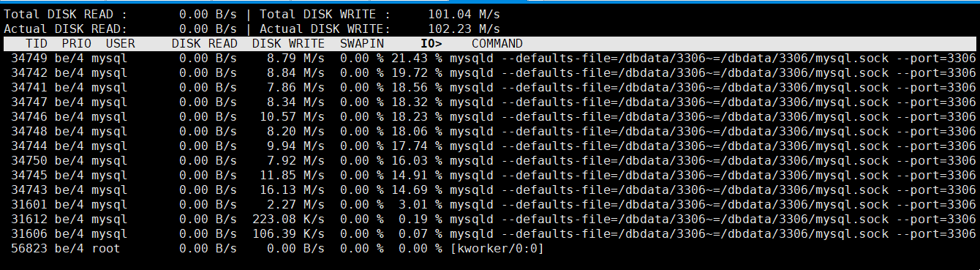
Task: Select thread ID 31606
Action: (29, 234)
